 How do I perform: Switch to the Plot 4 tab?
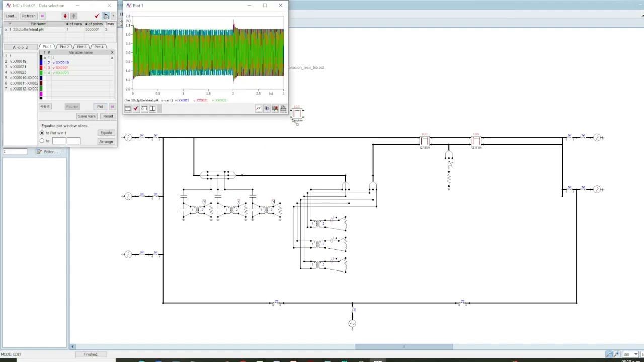coord(99,47)
